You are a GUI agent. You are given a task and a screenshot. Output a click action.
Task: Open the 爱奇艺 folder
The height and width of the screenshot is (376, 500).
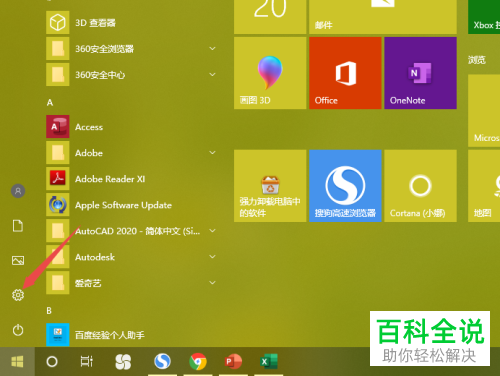coord(132,283)
